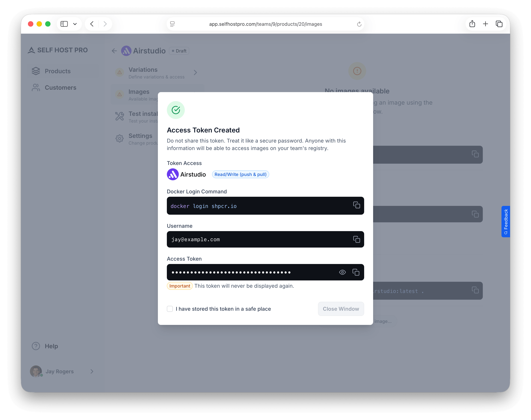Click the Close Window button
This screenshot has width=531, height=420.
click(341, 309)
